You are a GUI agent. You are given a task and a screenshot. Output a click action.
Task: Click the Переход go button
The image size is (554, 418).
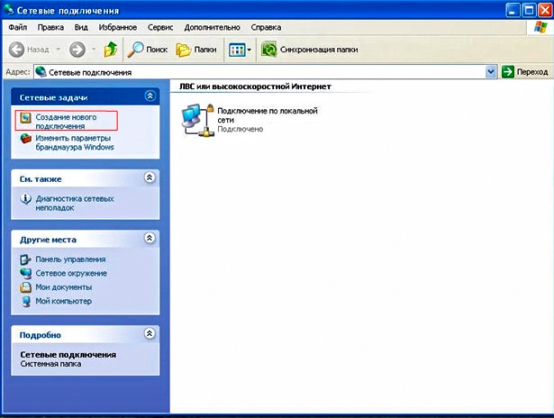point(525,72)
